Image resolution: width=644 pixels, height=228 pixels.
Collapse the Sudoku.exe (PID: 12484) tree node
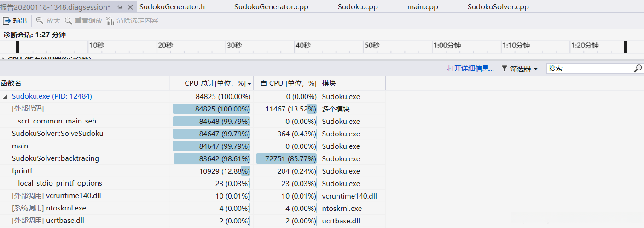5,97
